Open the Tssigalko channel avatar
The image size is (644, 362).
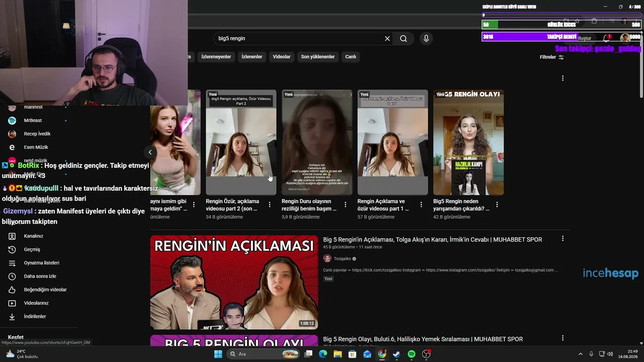[327, 258]
